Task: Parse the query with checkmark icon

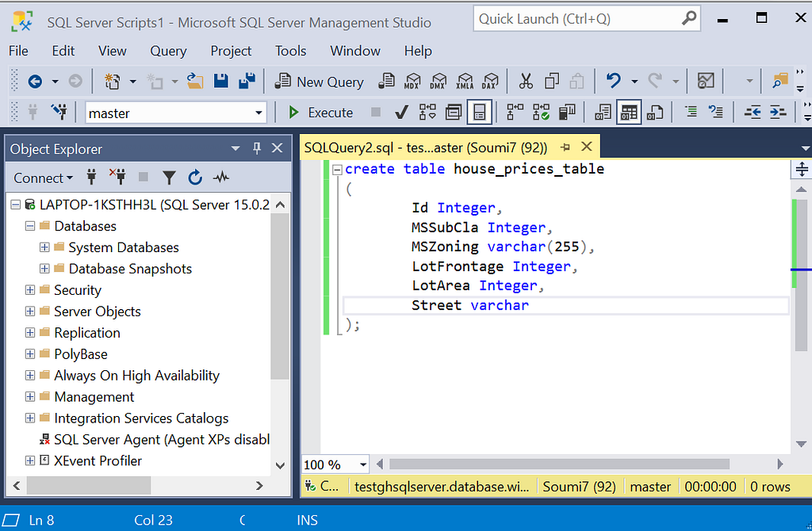Action: tap(401, 112)
